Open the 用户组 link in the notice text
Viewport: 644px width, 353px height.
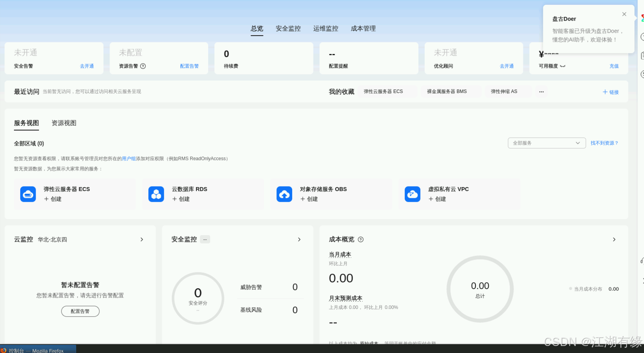[x=129, y=158]
